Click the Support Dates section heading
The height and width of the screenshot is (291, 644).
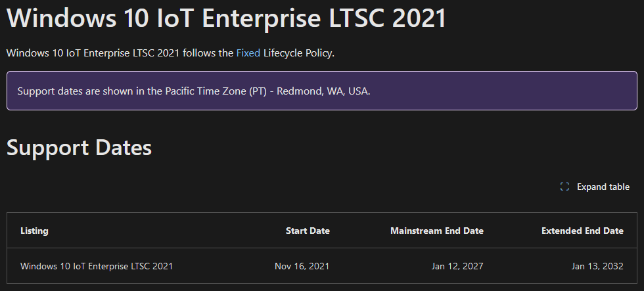[80, 148]
